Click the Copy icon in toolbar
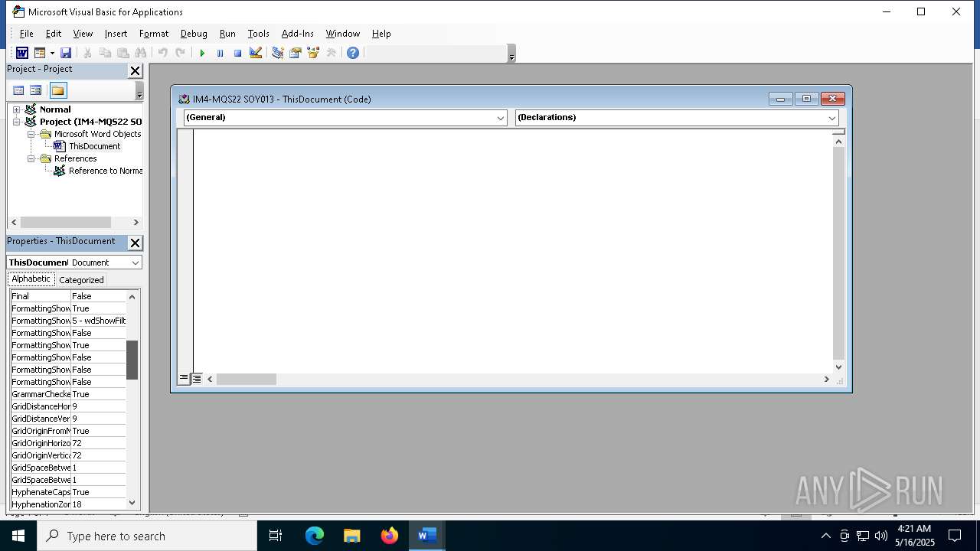 [105, 53]
